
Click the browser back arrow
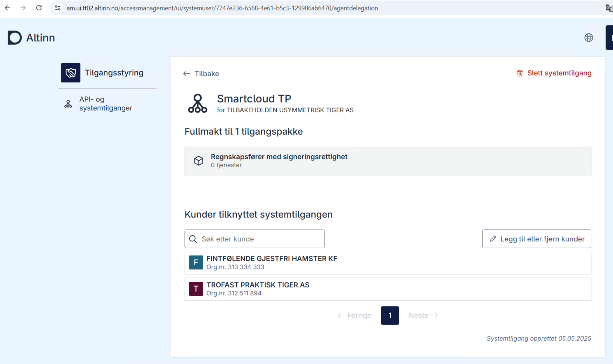tap(8, 8)
